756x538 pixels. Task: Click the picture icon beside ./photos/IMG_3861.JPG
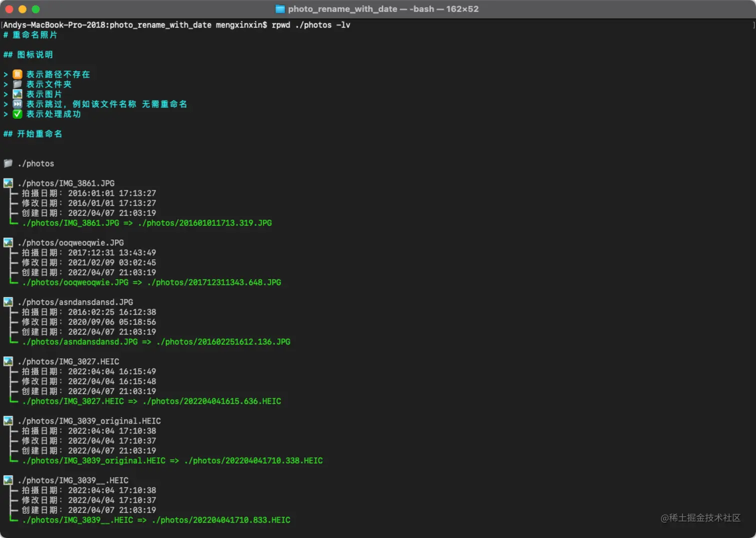(8, 183)
